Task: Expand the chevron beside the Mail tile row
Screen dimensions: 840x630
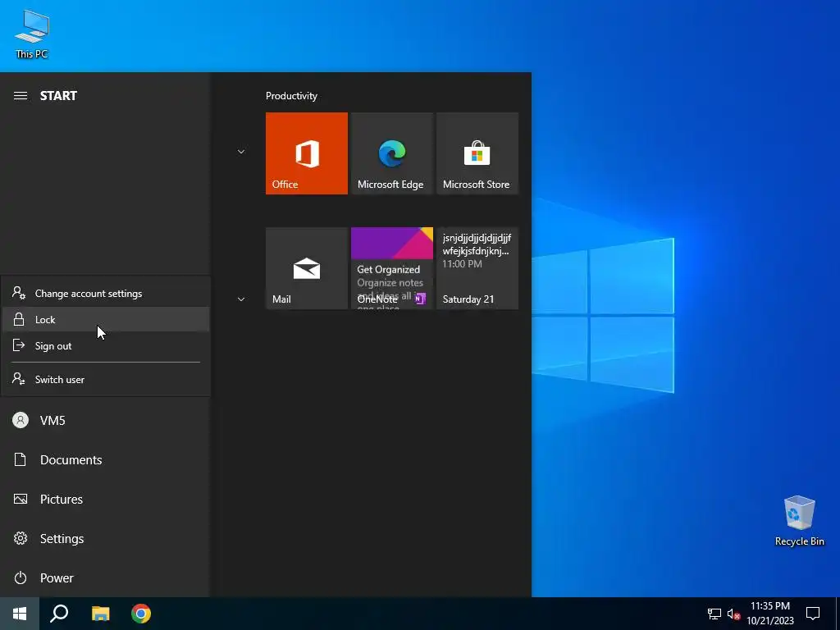Action: click(x=241, y=299)
